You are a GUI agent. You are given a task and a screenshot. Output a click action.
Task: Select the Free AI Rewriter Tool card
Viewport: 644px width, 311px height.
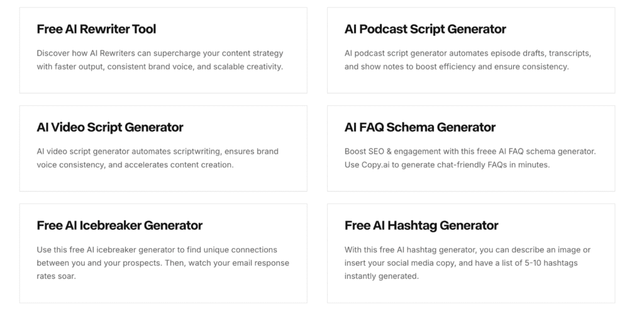click(x=164, y=50)
